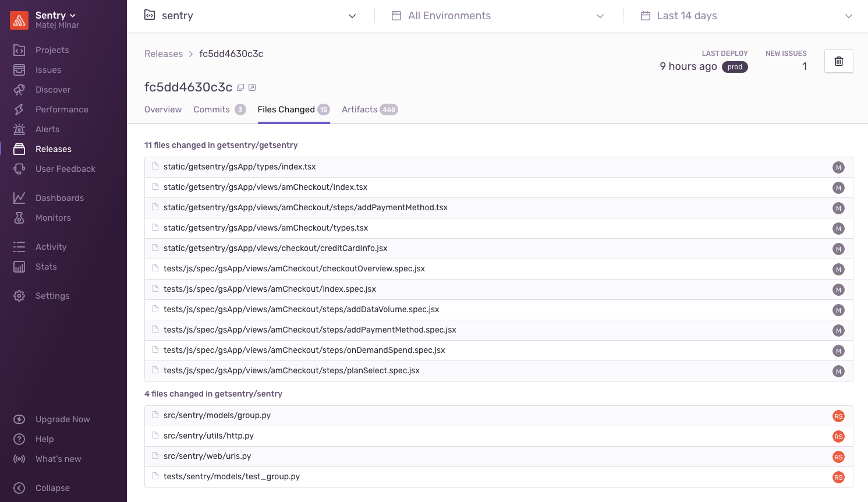The image size is (868, 502).
Task: Click heading 11 files changed in getsentry/getsentry
Action: (x=221, y=145)
